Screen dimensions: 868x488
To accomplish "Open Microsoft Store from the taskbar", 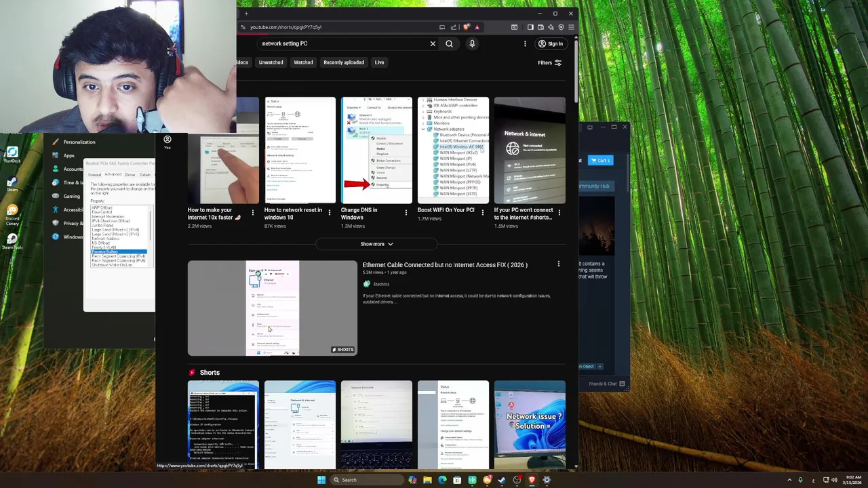I will click(457, 480).
